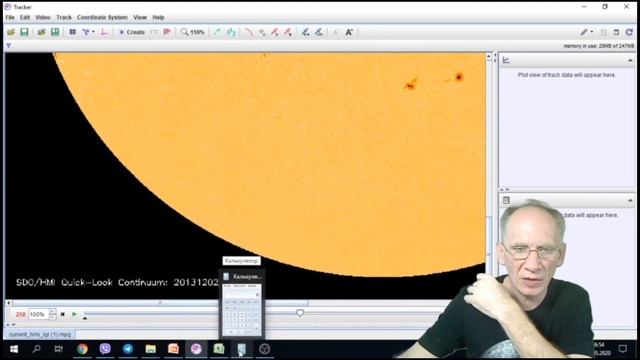Click the Create track button
640x360 pixels.
point(131,32)
